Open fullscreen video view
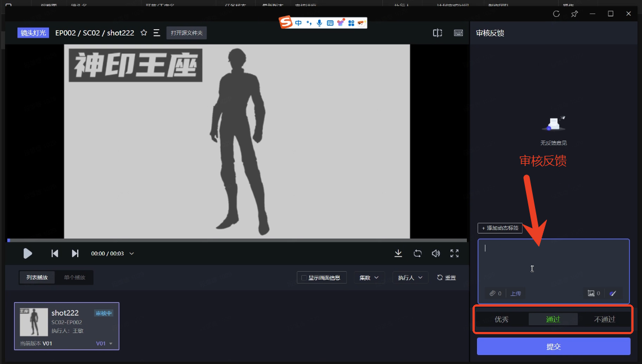642x364 pixels. pos(454,254)
